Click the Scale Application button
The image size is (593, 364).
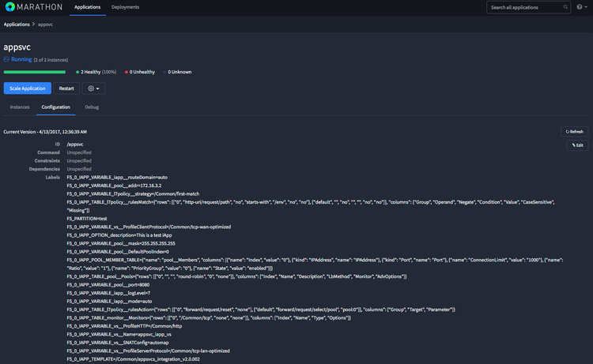[28, 88]
